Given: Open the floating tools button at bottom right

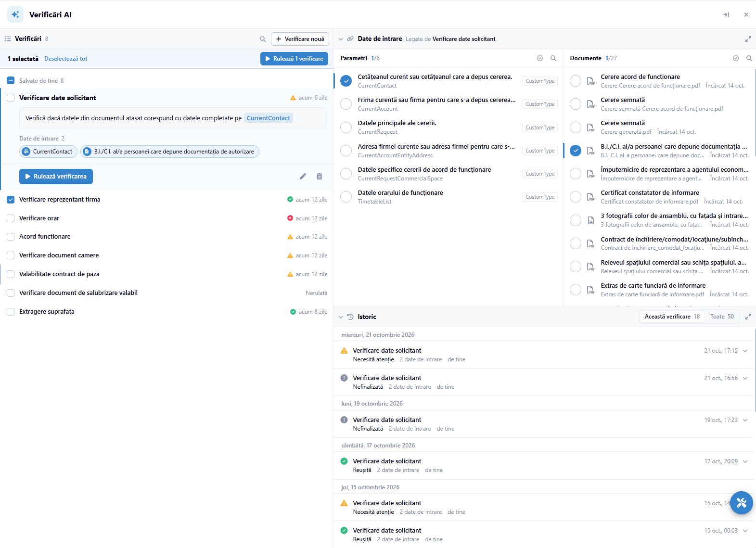Looking at the screenshot, I should (x=742, y=503).
